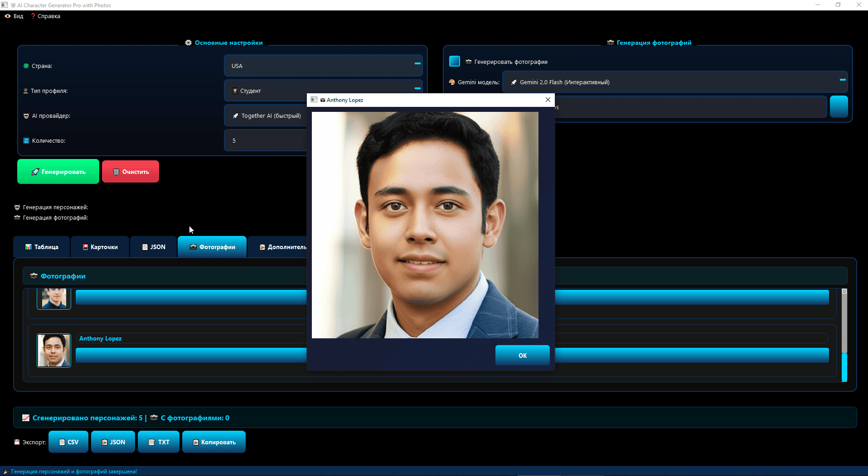Open the Дополнительно tab
This screenshot has height=476, width=868.
click(x=278, y=247)
